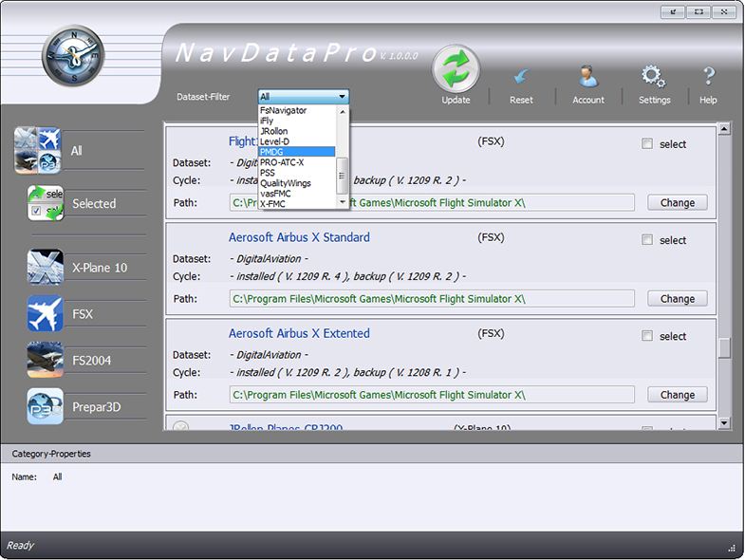The height and width of the screenshot is (560, 745).
Task: Select the X-Plane 10 category icon
Action: coord(46,268)
